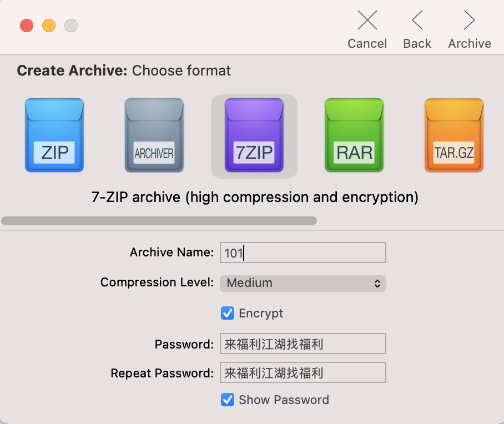Click the Cancel X icon in toolbar
This screenshot has width=504, height=424.
[x=367, y=21]
